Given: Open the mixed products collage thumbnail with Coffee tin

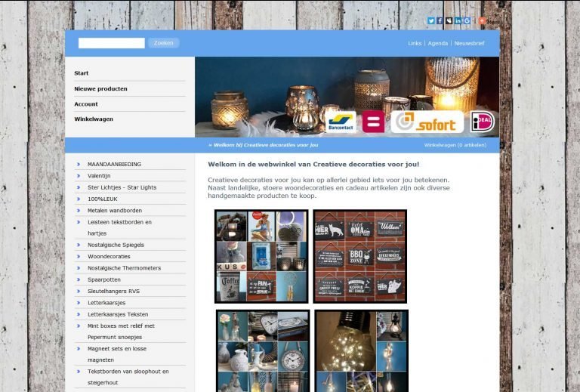Looking at the screenshot, I should 261,256.
